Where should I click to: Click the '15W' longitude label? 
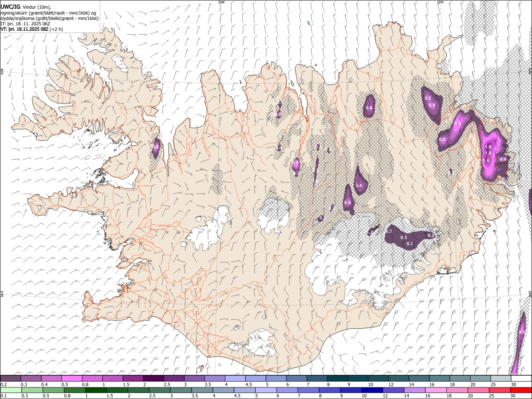440,2
